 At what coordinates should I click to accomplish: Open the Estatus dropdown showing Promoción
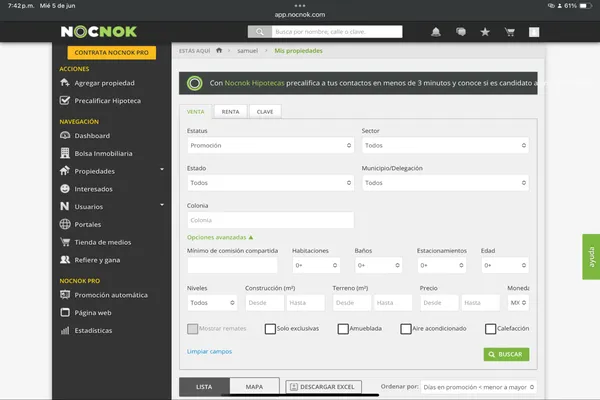(269, 145)
